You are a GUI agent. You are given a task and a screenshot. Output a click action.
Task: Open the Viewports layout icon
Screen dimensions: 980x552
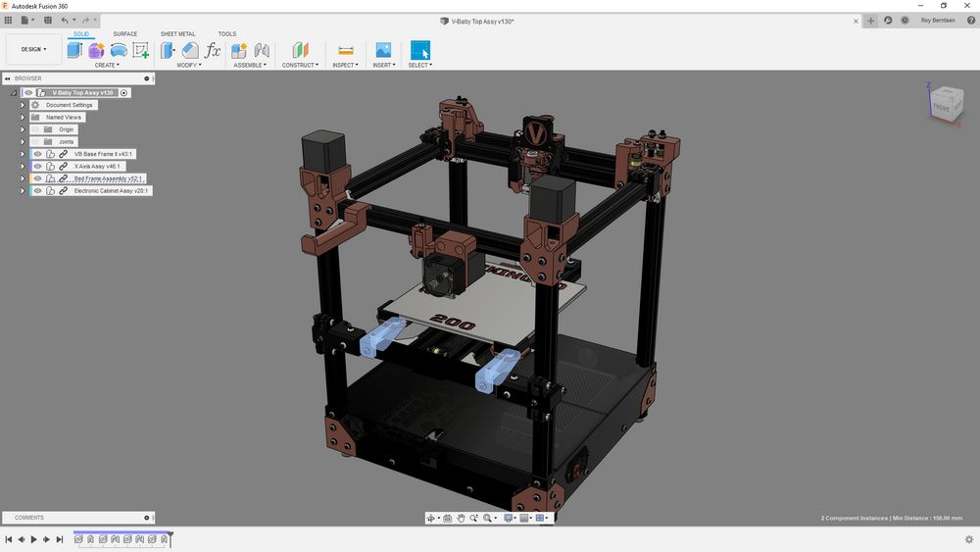540,518
